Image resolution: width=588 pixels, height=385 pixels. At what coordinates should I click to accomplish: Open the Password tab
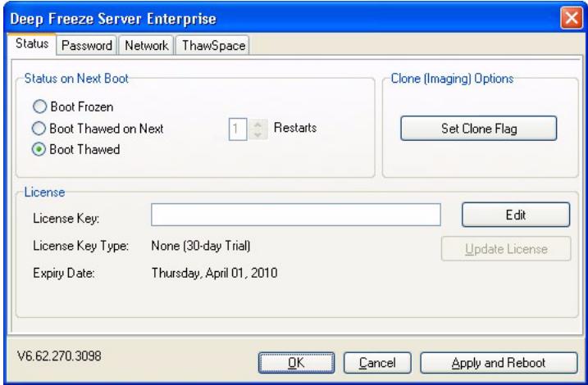tap(87, 46)
